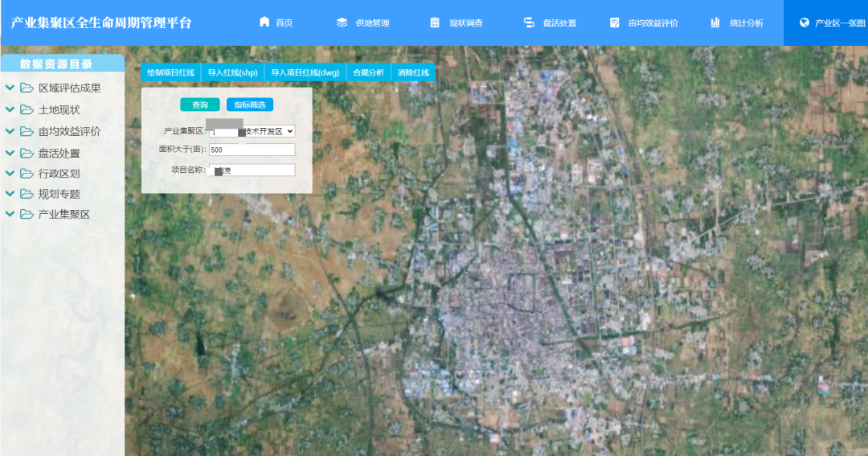
Task: Expand the 土地现状 chevron
Action: (10, 109)
